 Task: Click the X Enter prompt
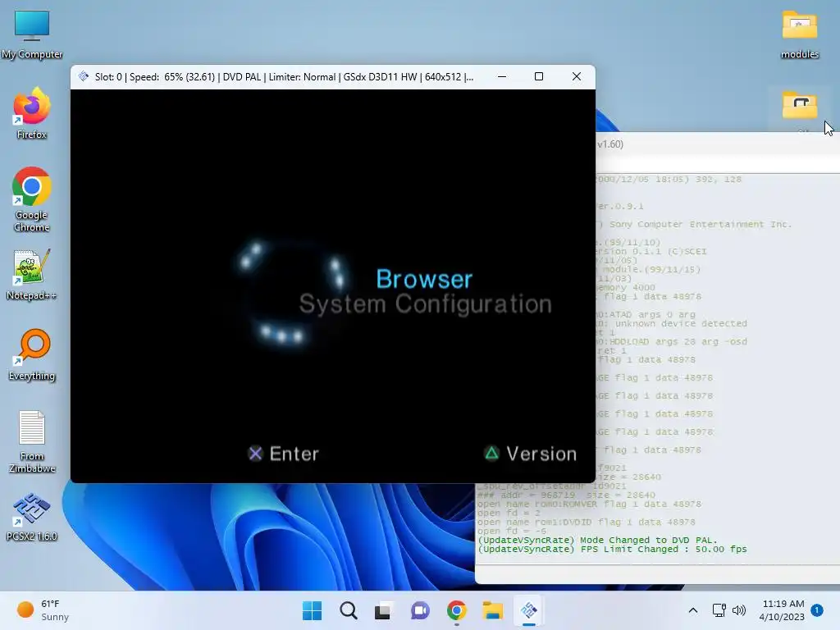[283, 454]
